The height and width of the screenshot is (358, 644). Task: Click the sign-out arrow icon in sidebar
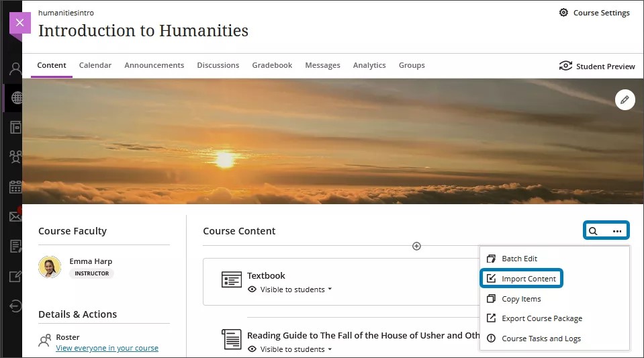pyautogui.click(x=15, y=306)
